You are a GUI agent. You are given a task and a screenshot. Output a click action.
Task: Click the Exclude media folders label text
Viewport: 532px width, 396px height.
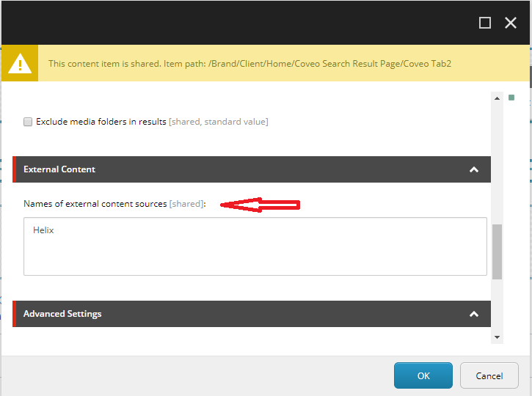(x=101, y=122)
